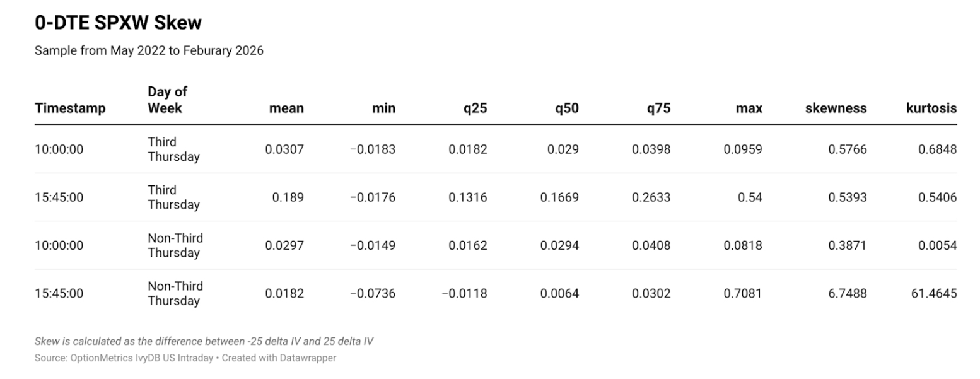Click the kurtosis column header

point(931,108)
